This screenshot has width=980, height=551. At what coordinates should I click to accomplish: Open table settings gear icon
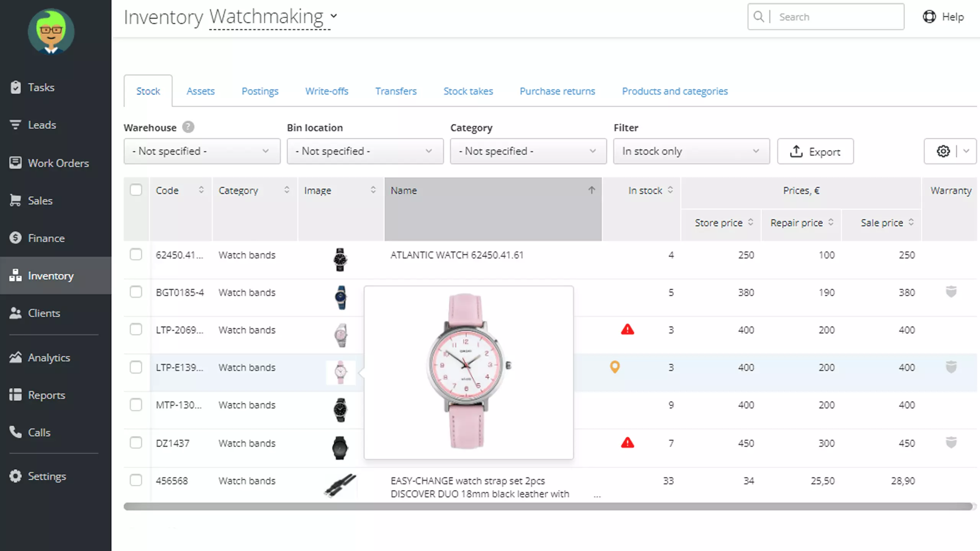point(943,152)
